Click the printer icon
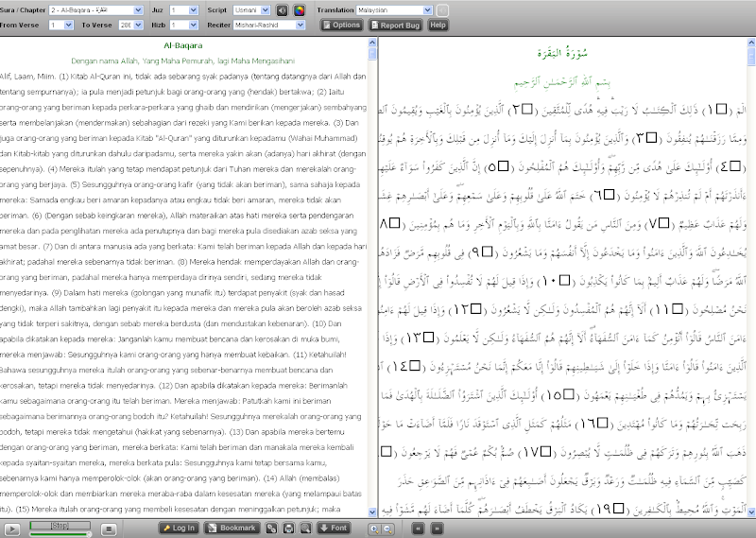756x538 pixels. [x=288, y=529]
